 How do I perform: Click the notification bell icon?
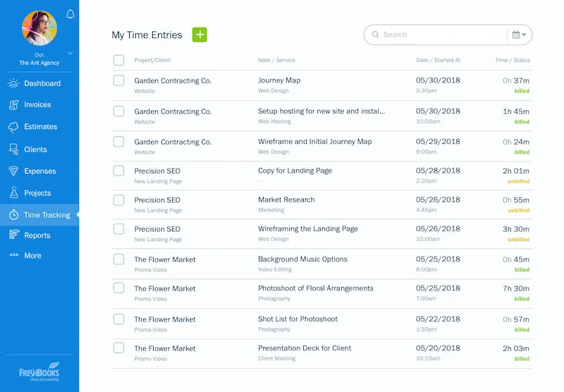tap(70, 14)
